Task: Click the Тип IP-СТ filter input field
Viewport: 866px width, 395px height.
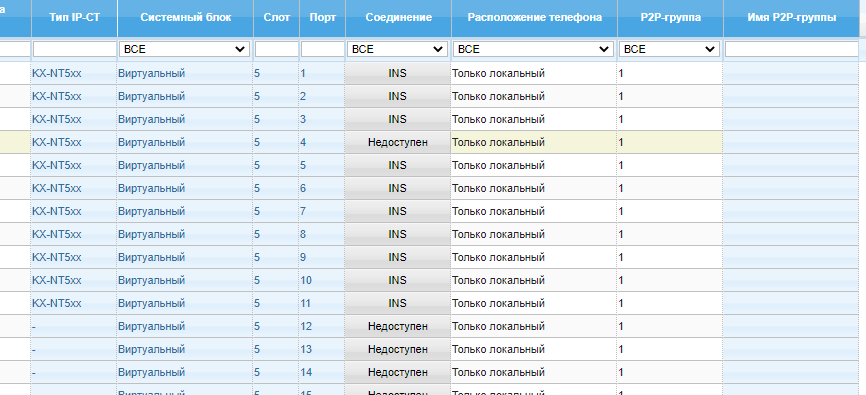Action: 74,49
